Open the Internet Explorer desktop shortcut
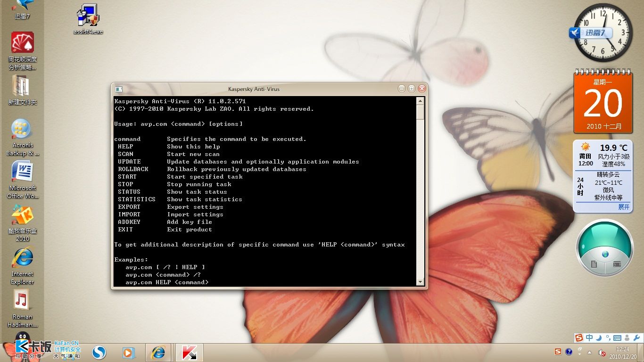Image resolution: width=644 pixels, height=362 pixels. (22, 265)
